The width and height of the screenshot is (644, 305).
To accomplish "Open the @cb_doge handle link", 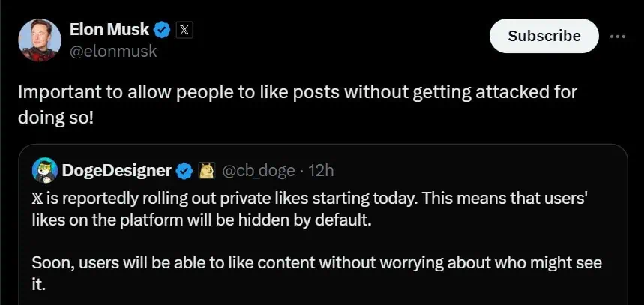I will pyautogui.click(x=259, y=171).
